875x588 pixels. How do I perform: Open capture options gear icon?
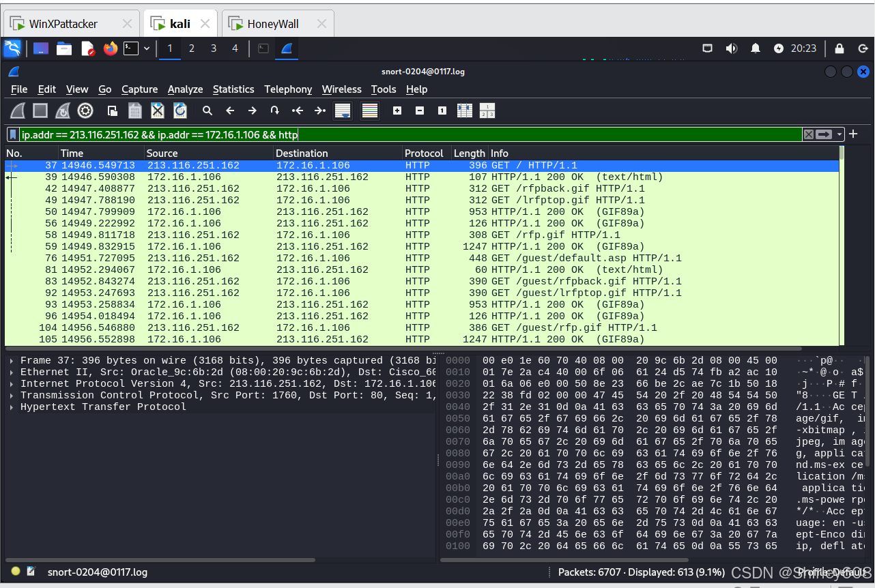coord(85,111)
